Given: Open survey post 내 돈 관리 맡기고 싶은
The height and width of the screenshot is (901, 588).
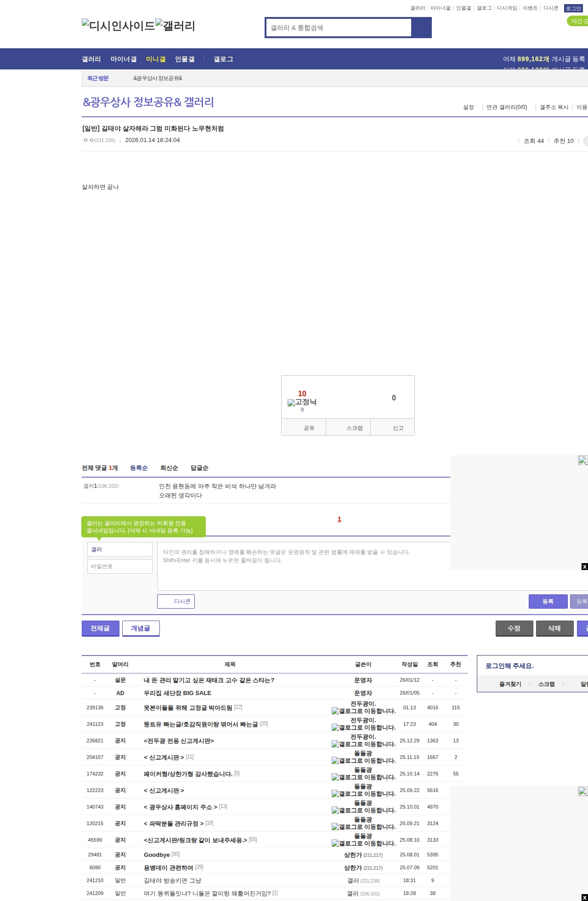Looking at the screenshot, I should click(209, 680).
